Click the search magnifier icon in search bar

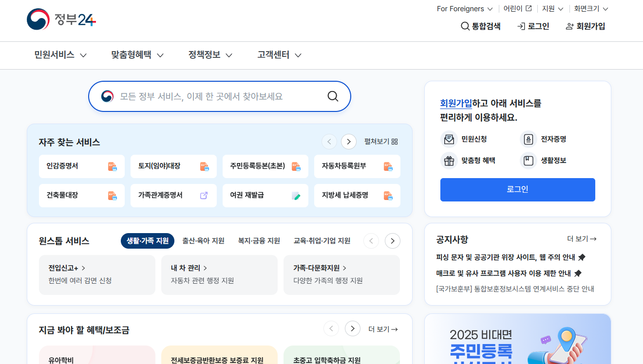[333, 96]
